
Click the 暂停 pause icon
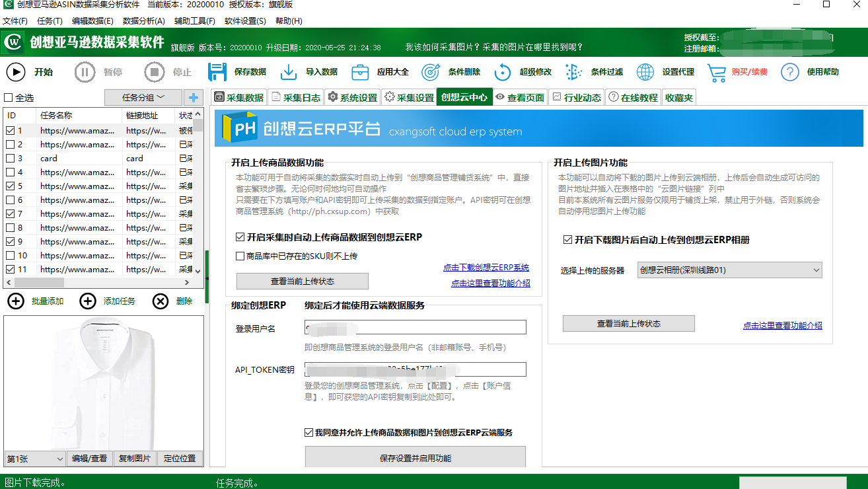(x=85, y=72)
